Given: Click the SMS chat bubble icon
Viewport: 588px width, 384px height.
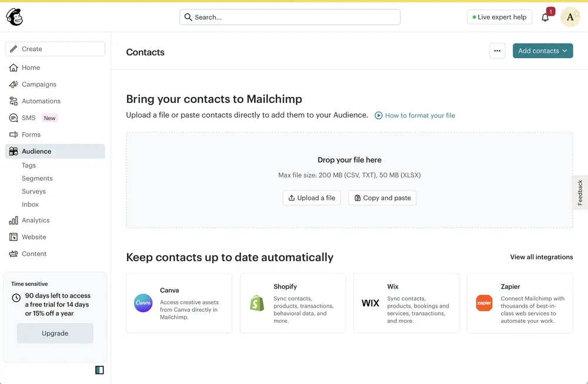Looking at the screenshot, I should [14, 118].
